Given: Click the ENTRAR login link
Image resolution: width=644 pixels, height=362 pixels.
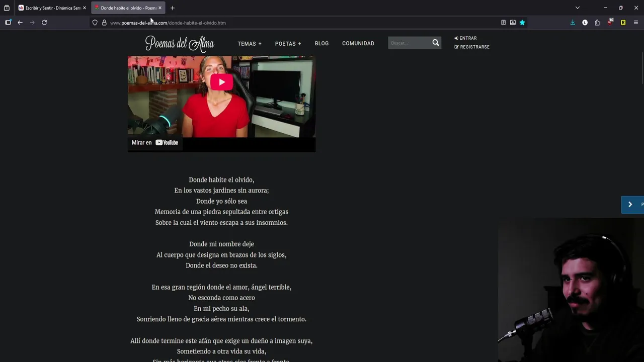Looking at the screenshot, I should coord(465,38).
